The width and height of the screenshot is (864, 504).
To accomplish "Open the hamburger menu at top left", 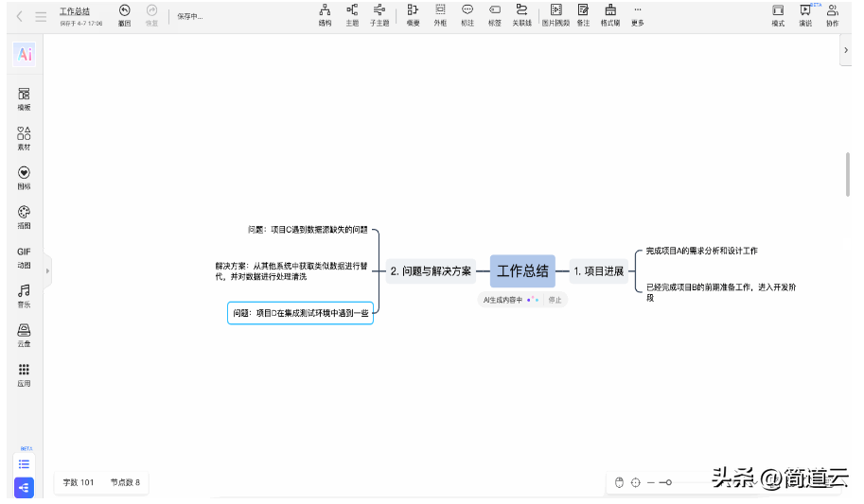I will [x=41, y=16].
